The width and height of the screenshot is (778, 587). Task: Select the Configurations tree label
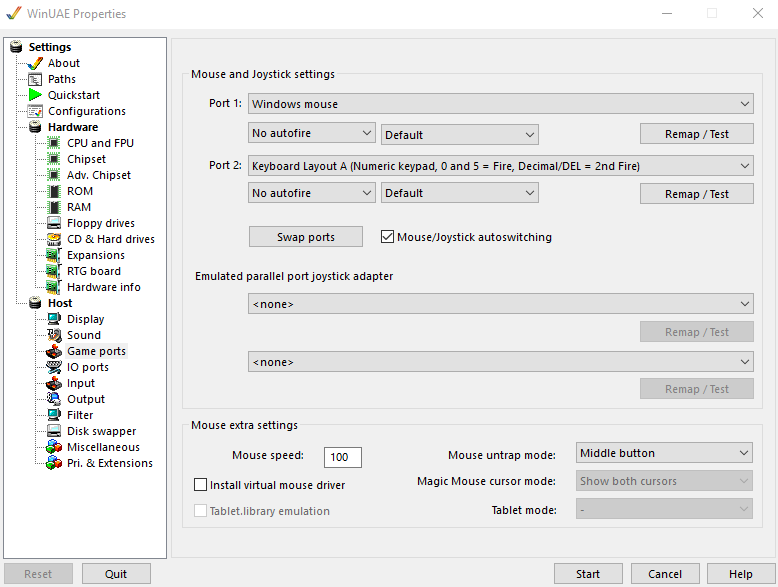(x=87, y=111)
